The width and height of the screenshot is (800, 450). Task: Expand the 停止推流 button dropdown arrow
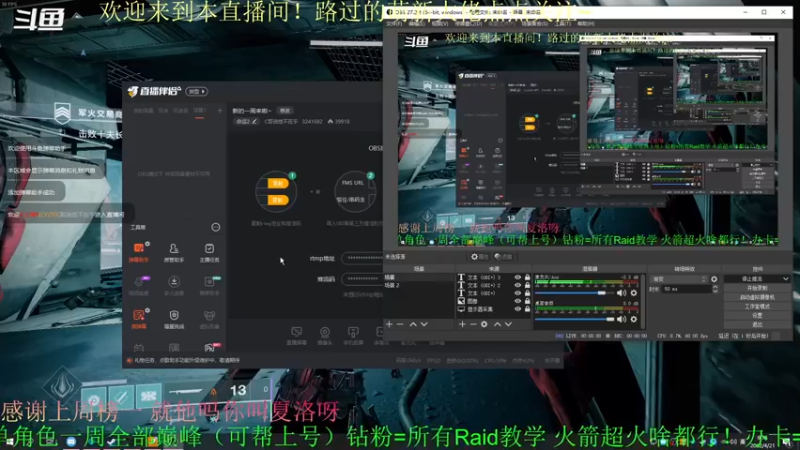[x=785, y=279]
